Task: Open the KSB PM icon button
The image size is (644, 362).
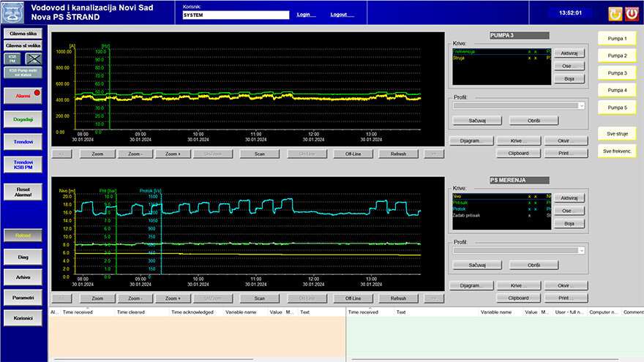Action: pos(12,59)
